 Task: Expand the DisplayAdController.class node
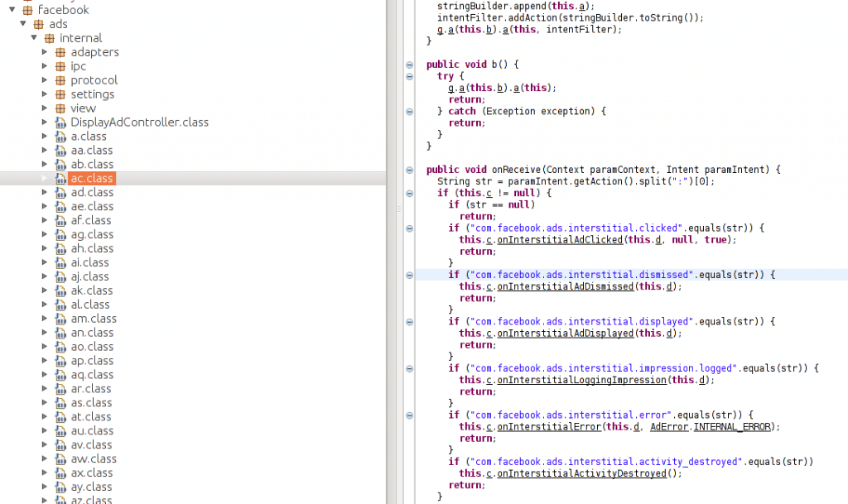pos(45,122)
